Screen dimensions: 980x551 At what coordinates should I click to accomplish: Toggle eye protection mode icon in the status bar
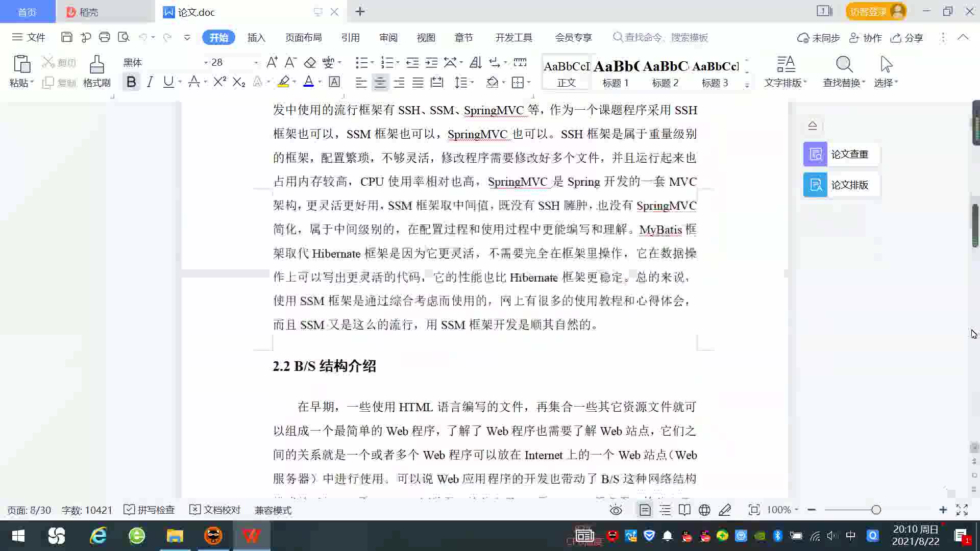[x=616, y=510]
